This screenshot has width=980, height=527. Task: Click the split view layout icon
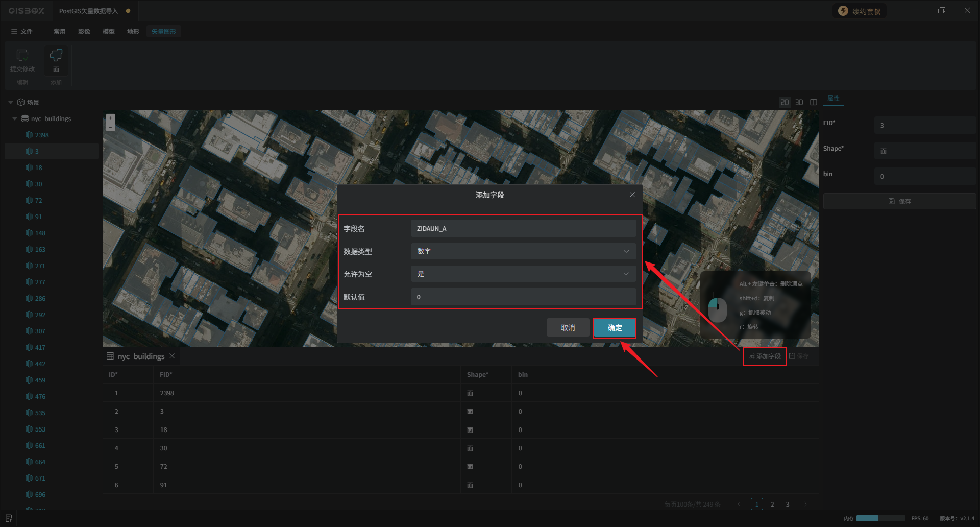(814, 102)
